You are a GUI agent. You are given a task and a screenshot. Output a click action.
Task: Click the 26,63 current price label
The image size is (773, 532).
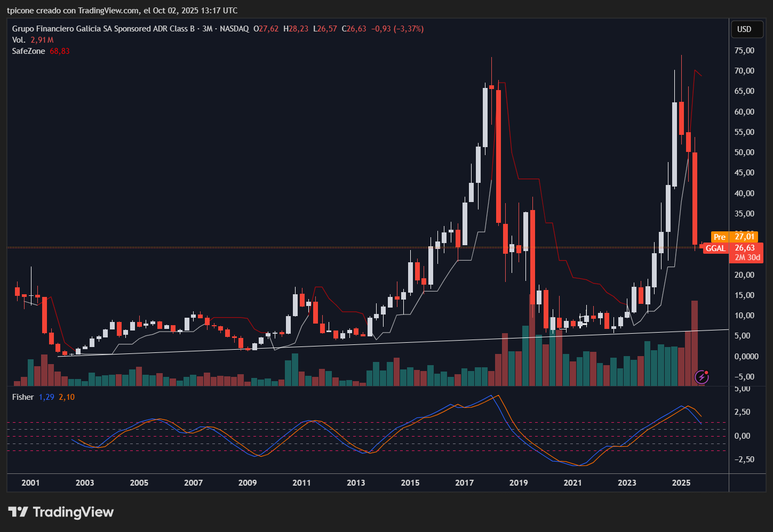(x=745, y=248)
